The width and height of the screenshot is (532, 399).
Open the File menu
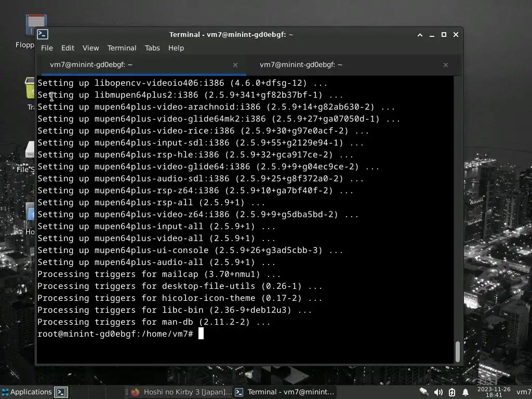tap(47, 48)
